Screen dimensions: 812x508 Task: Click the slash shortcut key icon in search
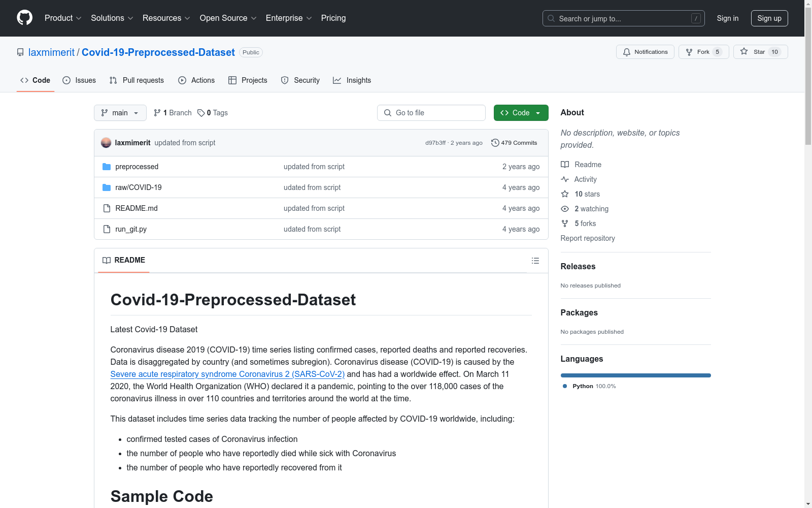coord(696,18)
